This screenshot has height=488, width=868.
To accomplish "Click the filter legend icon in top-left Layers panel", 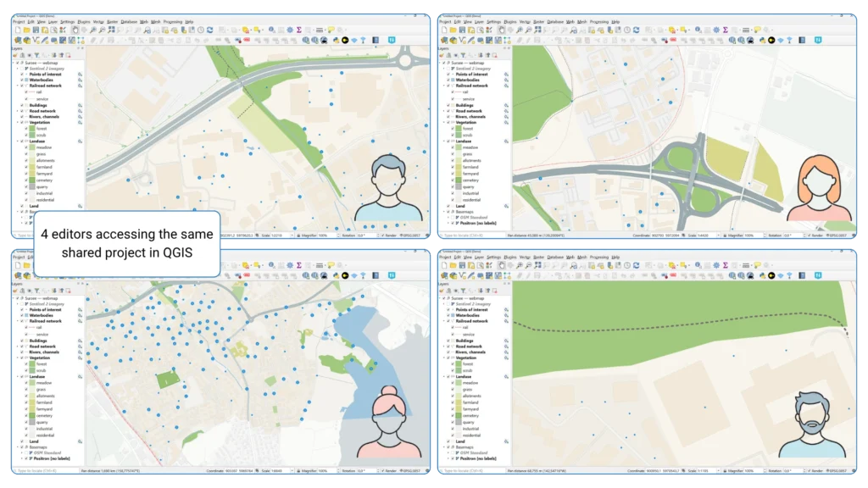I will tap(36, 55).
